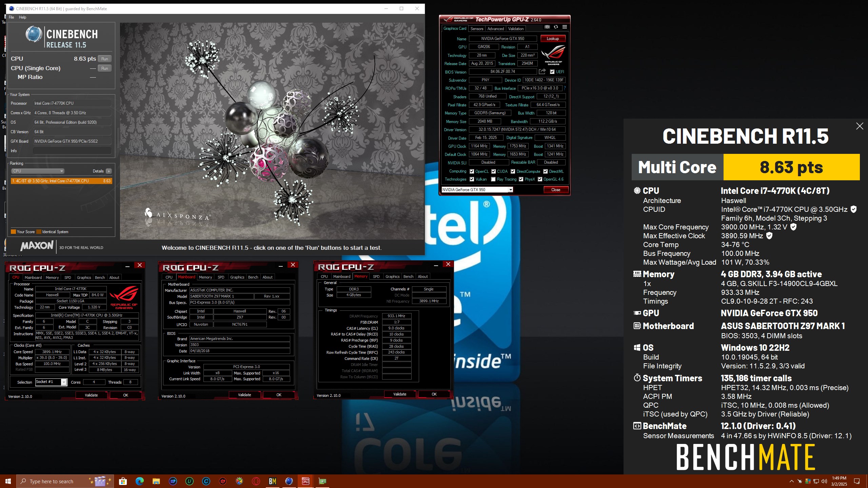This screenshot has width=868, height=488.
Task: Click Validate in the left CPU-Z window
Action: [x=91, y=395]
